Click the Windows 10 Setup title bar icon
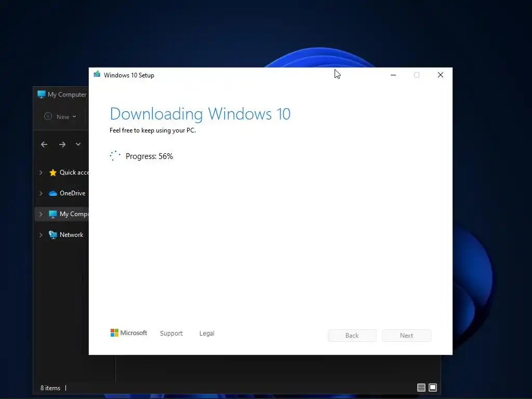Image resolution: width=532 pixels, height=399 pixels. click(x=97, y=74)
